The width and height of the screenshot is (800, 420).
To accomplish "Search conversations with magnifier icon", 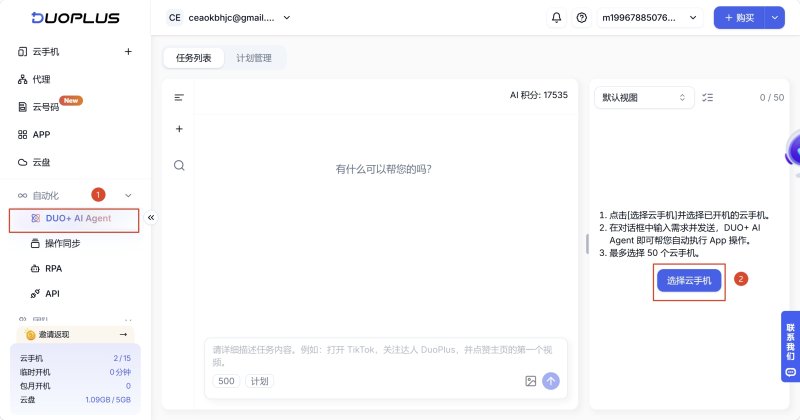I will pyautogui.click(x=179, y=165).
